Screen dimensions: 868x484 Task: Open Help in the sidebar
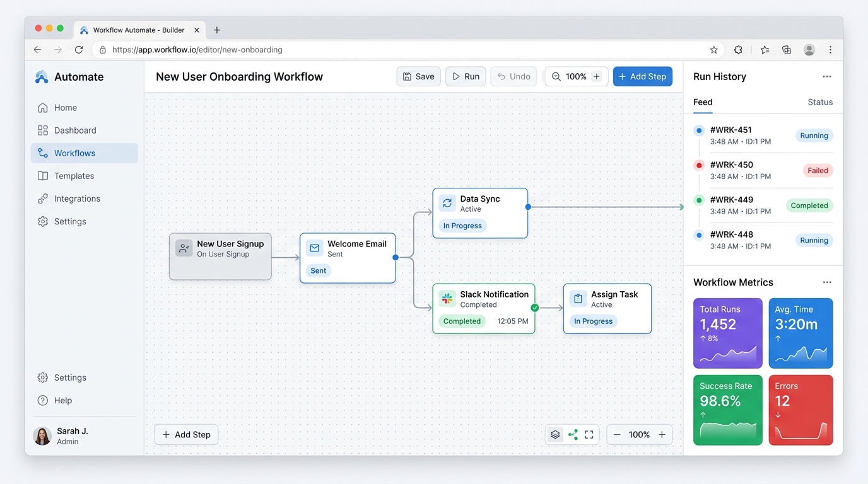click(x=85, y=400)
